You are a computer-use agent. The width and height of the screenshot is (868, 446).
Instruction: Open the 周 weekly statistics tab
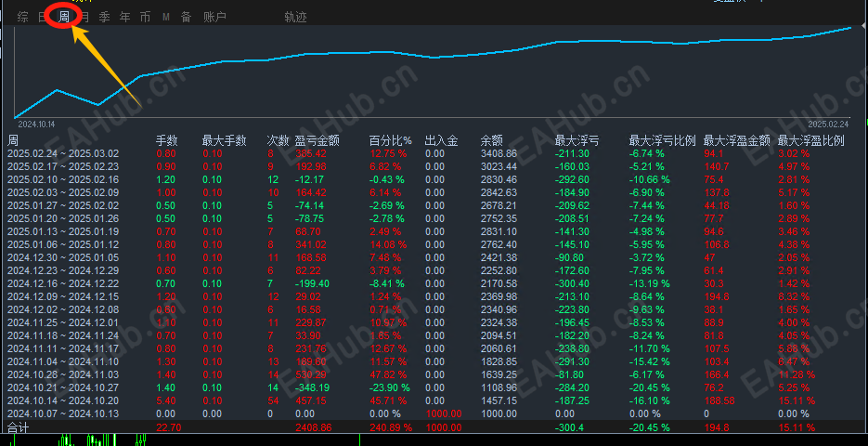(64, 17)
